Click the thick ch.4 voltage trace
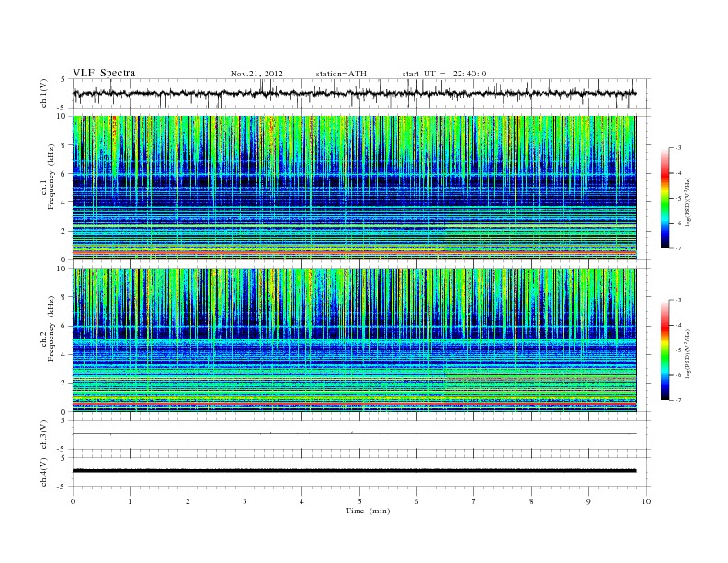The image size is (728, 563). pos(354,471)
